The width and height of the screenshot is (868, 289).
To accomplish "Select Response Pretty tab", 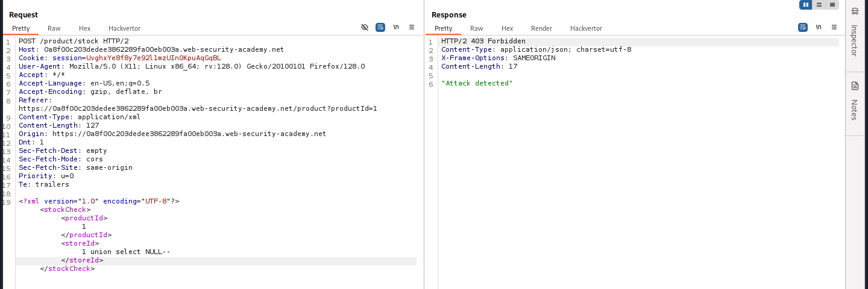I will (444, 28).
